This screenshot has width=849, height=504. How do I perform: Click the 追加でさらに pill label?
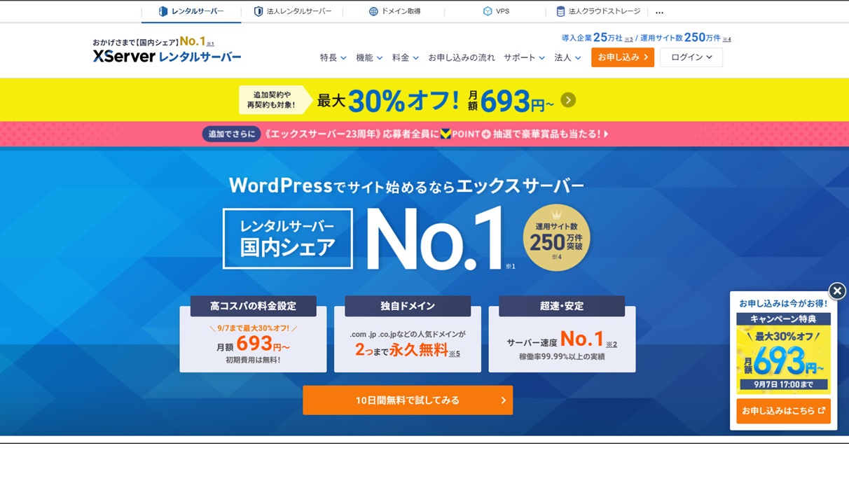tap(231, 134)
